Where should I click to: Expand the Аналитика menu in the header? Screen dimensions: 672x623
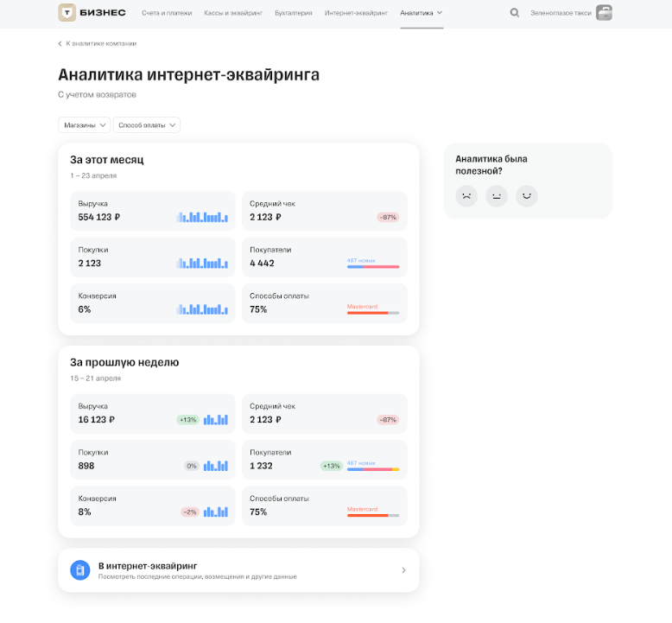pyautogui.click(x=421, y=13)
